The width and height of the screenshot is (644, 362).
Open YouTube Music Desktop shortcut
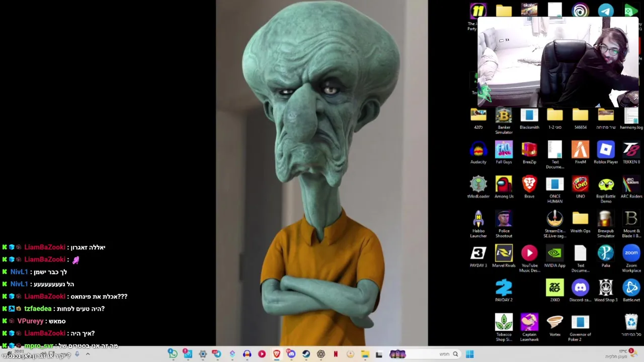[x=529, y=259]
